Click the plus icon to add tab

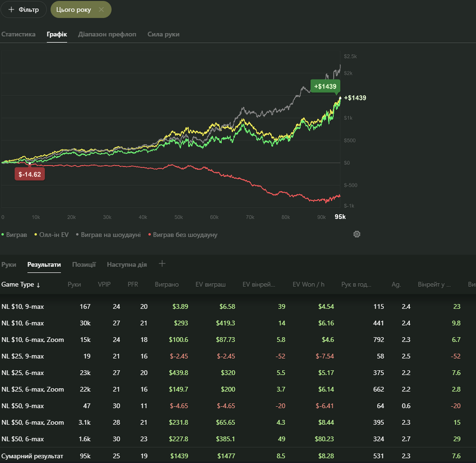[162, 264]
